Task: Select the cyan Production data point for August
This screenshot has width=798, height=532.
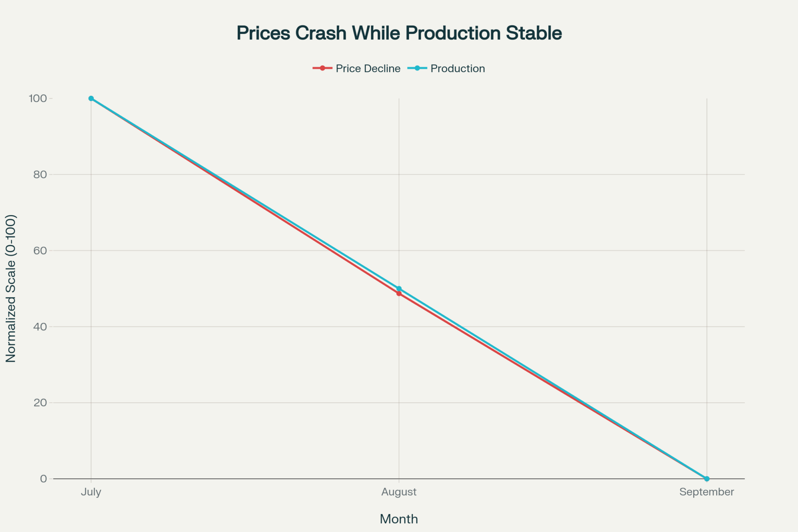Action: [x=399, y=288]
